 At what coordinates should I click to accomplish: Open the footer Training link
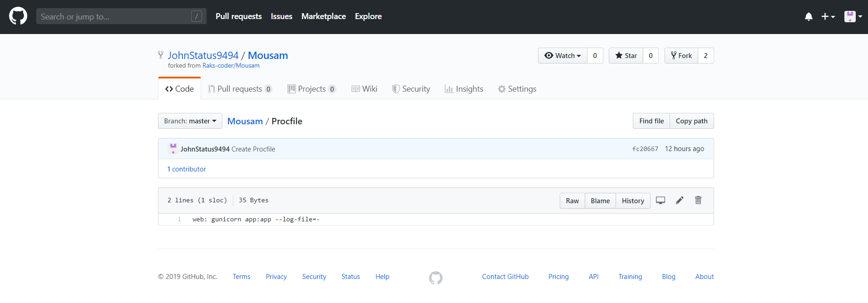[630, 277]
